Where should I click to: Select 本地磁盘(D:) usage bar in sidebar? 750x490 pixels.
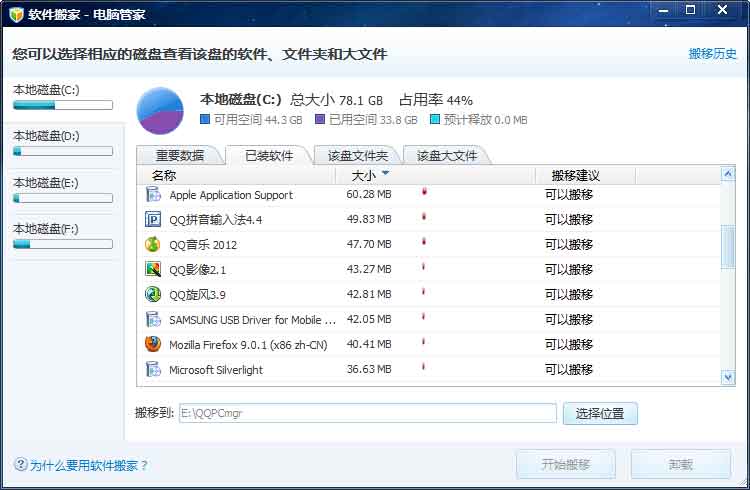(62, 151)
